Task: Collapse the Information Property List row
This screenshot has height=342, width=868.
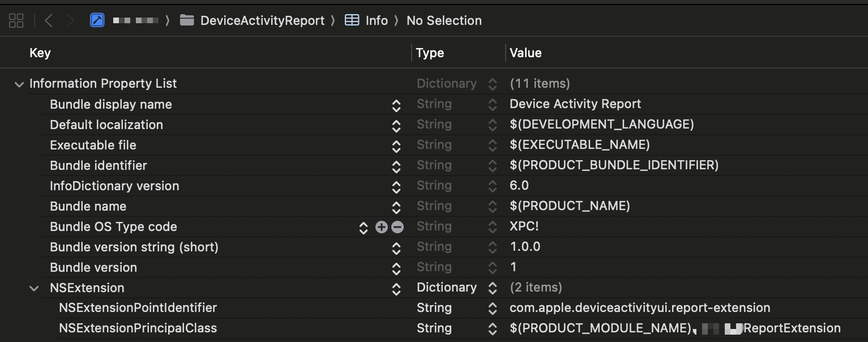Action: [19, 84]
